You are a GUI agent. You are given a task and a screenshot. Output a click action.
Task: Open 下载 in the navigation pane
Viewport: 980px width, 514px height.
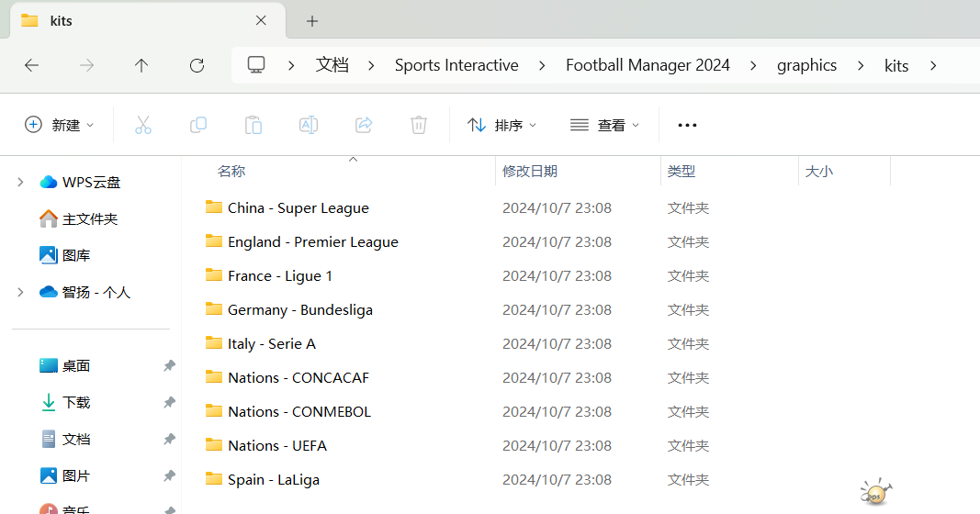coord(76,402)
